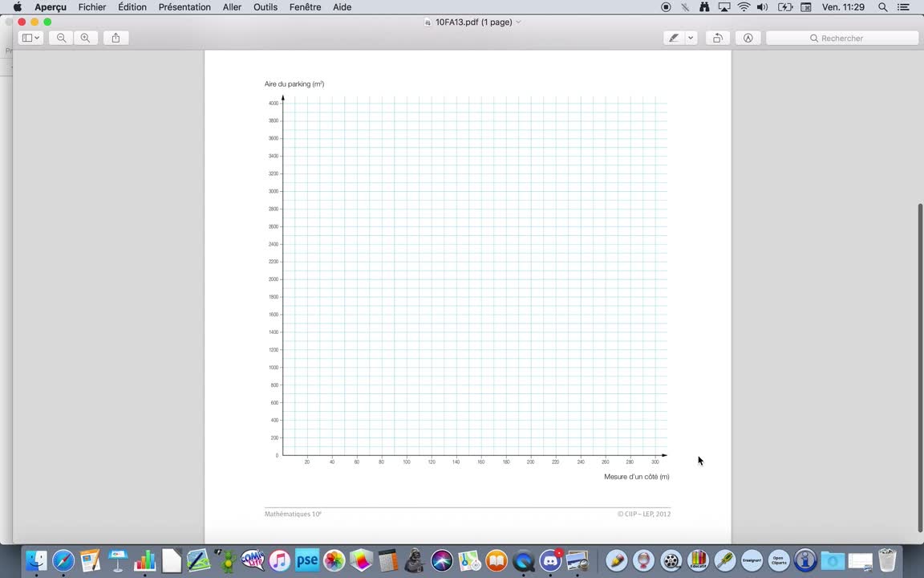Viewport: 924px width, 578px height.
Task: Open the Présentation menu
Action: coord(184,7)
